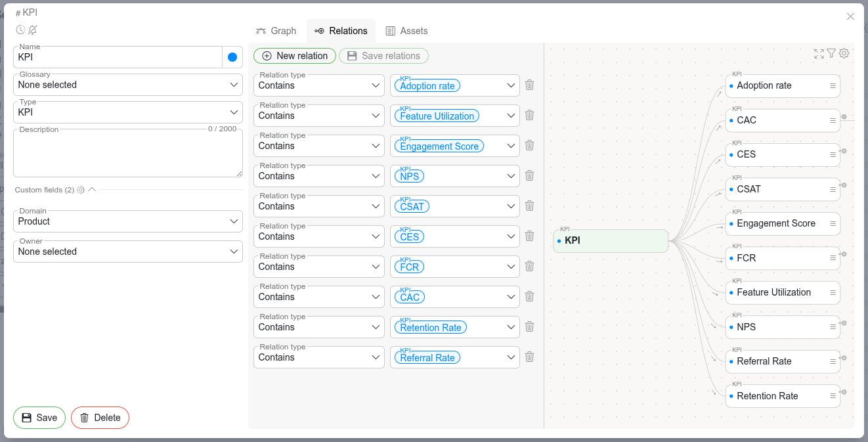
Task: Remove the Referral Rate relation via trash
Action: click(529, 357)
